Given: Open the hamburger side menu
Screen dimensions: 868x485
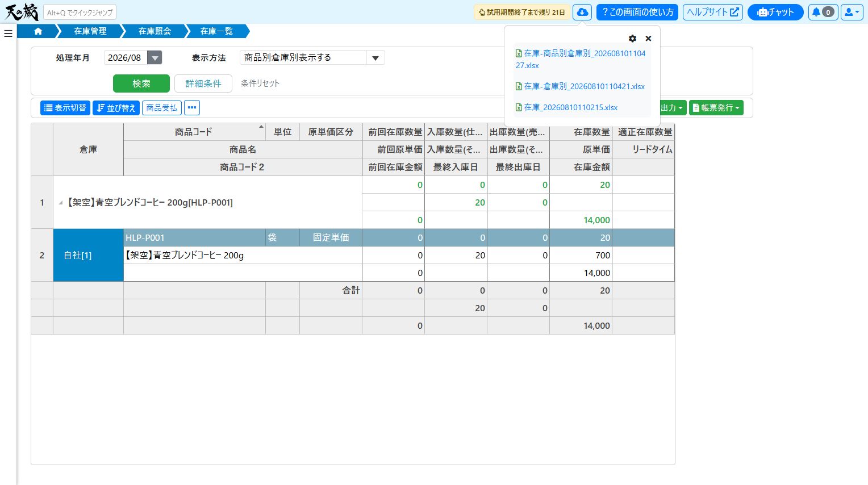Looking at the screenshot, I should tap(8, 34).
